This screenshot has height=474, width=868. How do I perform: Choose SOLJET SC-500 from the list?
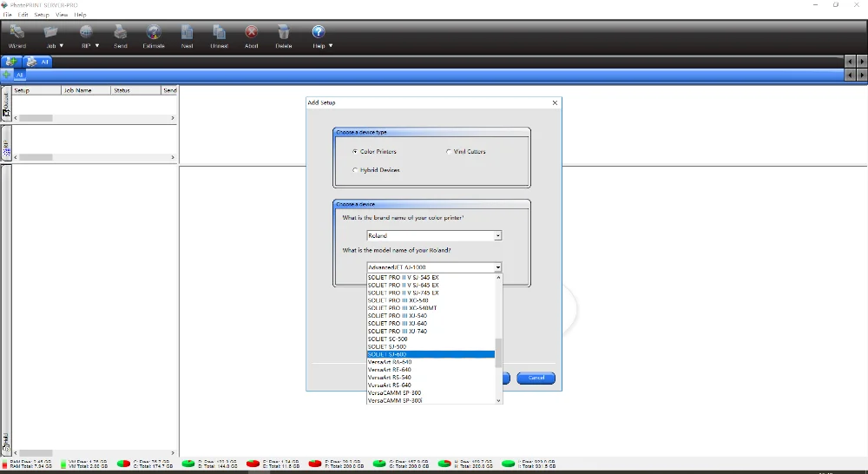(x=431, y=339)
